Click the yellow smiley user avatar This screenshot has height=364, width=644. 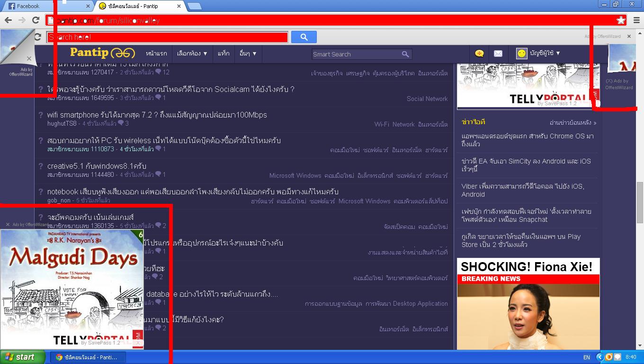(521, 54)
